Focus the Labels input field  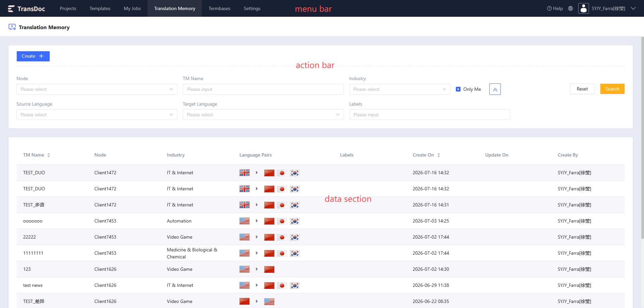click(x=430, y=115)
